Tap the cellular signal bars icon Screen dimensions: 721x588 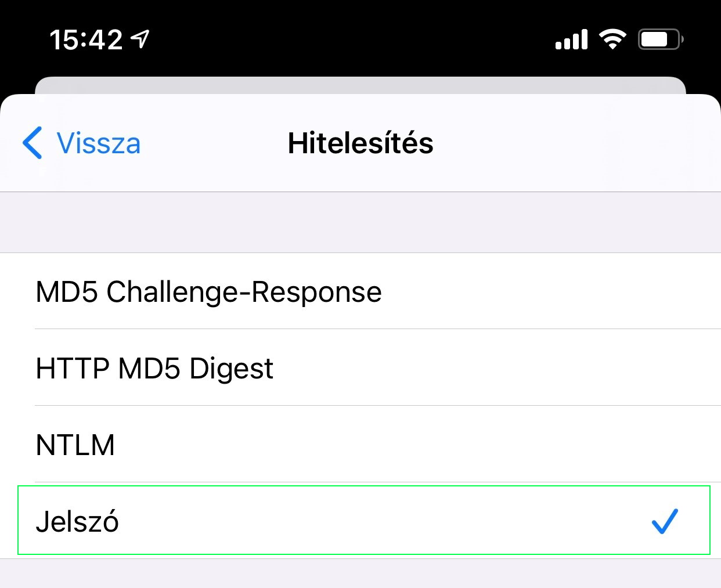[x=571, y=39]
